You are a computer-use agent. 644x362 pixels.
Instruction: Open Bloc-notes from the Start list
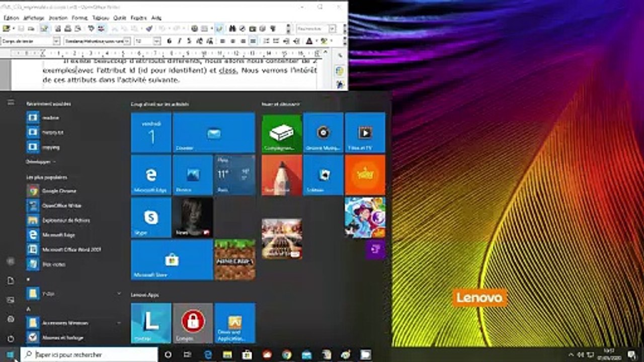click(x=74, y=264)
